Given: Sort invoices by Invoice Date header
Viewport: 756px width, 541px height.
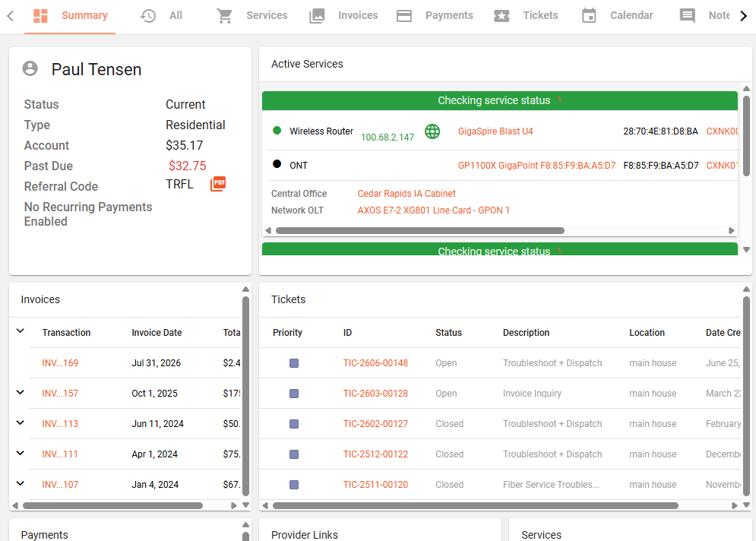Looking at the screenshot, I should pyautogui.click(x=157, y=333).
